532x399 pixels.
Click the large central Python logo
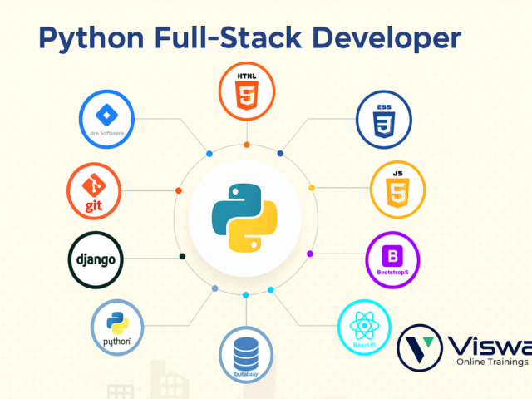(x=244, y=218)
